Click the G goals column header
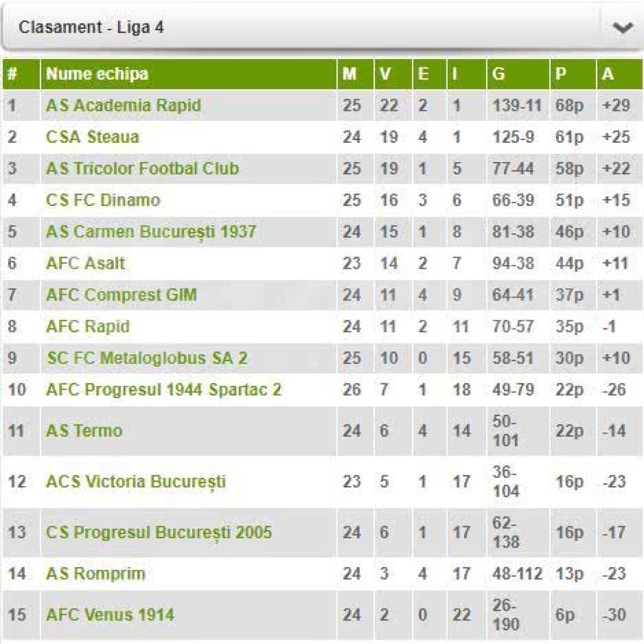The height and width of the screenshot is (644, 644). pos(499,74)
